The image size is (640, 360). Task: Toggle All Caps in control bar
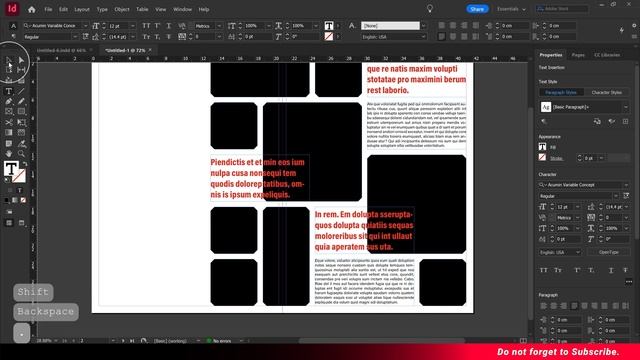146,26
